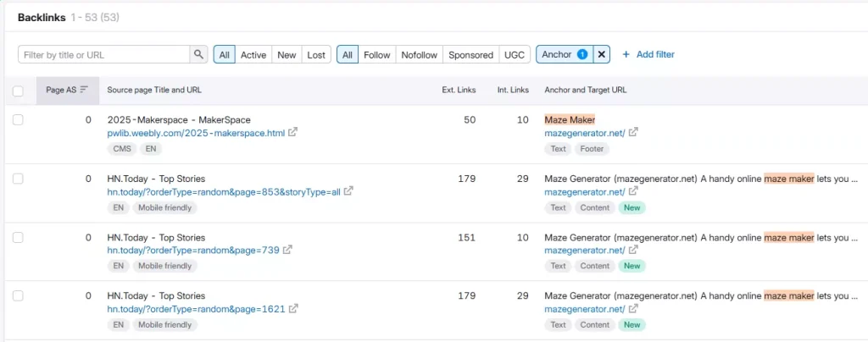868x342 pixels.
Task: Select the first All status filter
Action: 224,55
